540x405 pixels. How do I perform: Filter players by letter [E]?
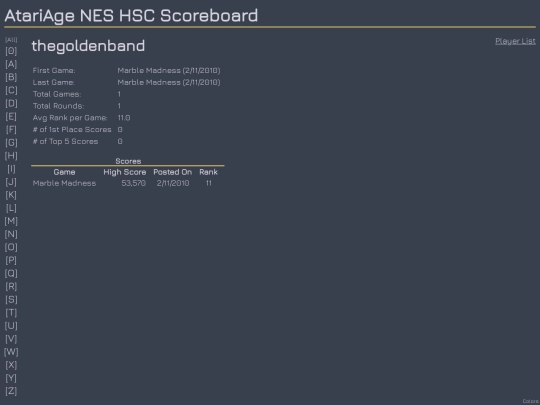(11, 116)
